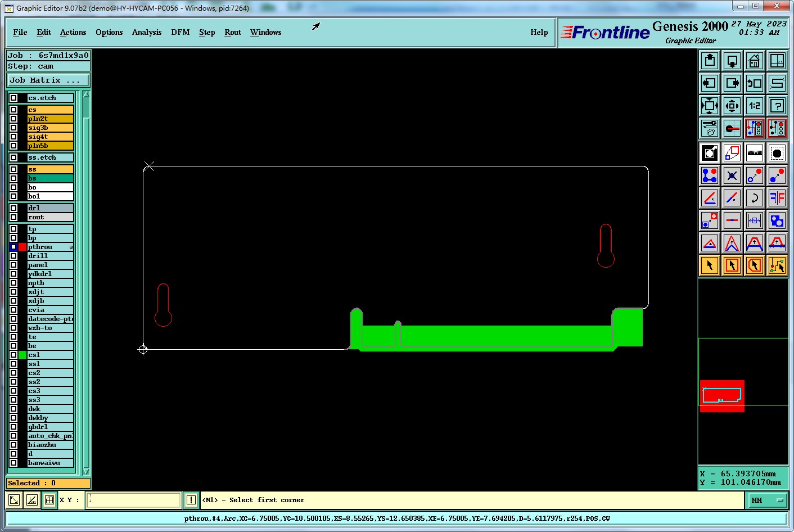The image size is (794, 532).
Task: Click the pan left icon
Action: [x=710, y=83]
